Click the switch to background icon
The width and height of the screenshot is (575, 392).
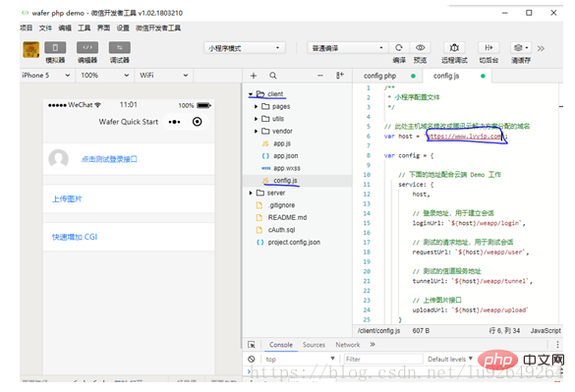[489, 48]
